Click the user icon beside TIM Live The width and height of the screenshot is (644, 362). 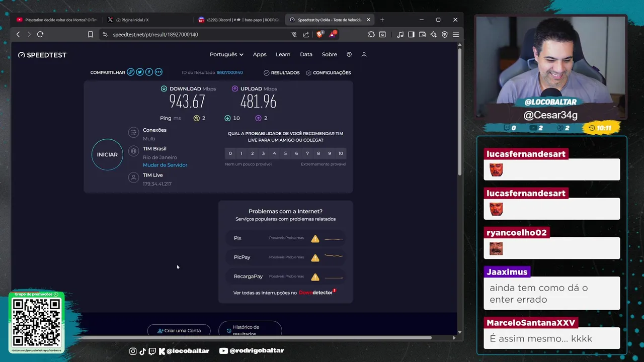[133, 177]
